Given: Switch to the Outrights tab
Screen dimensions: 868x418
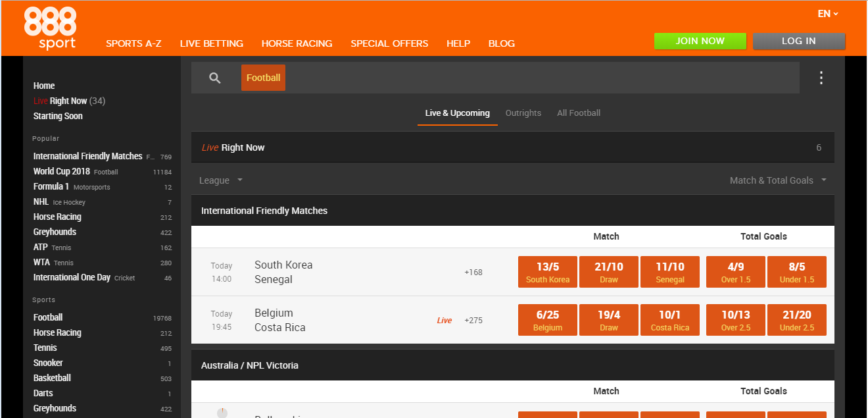Looking at the screenshot, I should [x=523, y=113].
